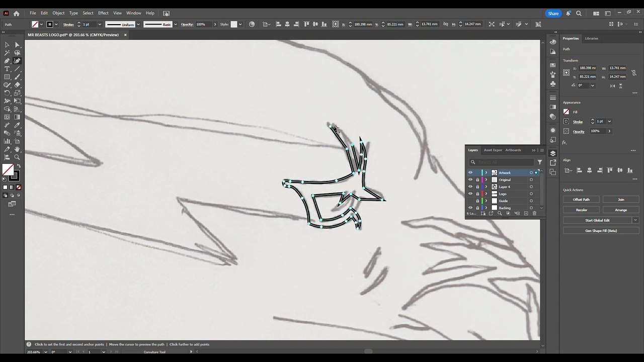Click the X position field in Transform

coord(587,68)
